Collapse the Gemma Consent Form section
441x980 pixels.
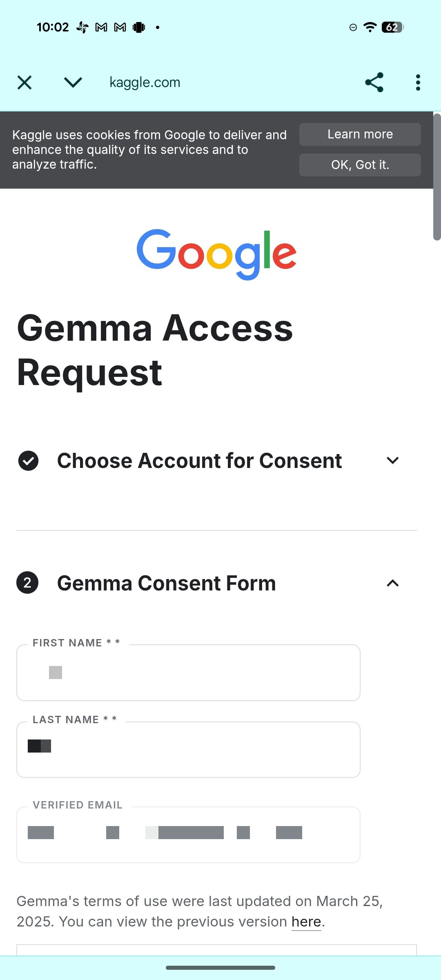(392, 583)
